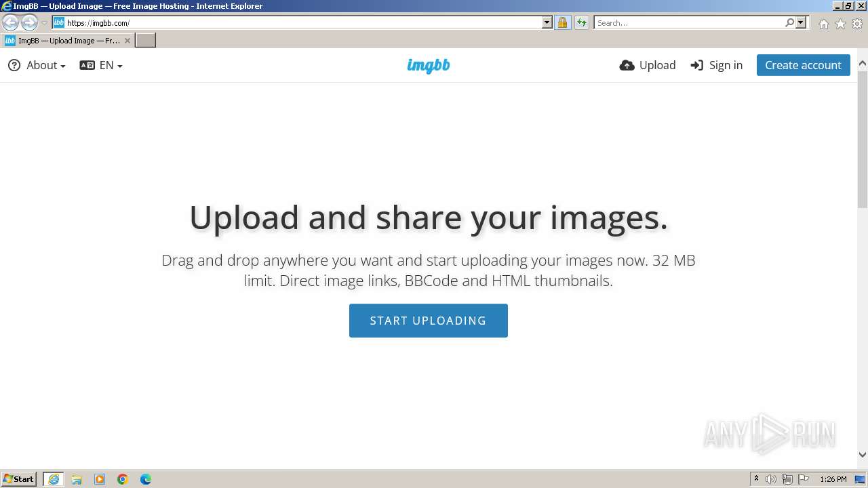868x488 pixels.
Task: Click the network tray icon
Action: 787,479
